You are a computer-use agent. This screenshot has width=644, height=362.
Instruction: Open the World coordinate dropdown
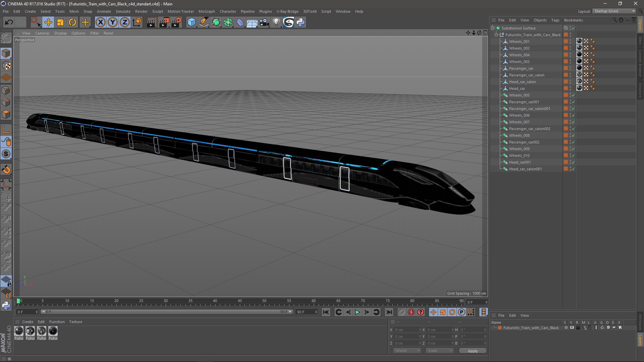pyautogui.click(x=407, y=351)
